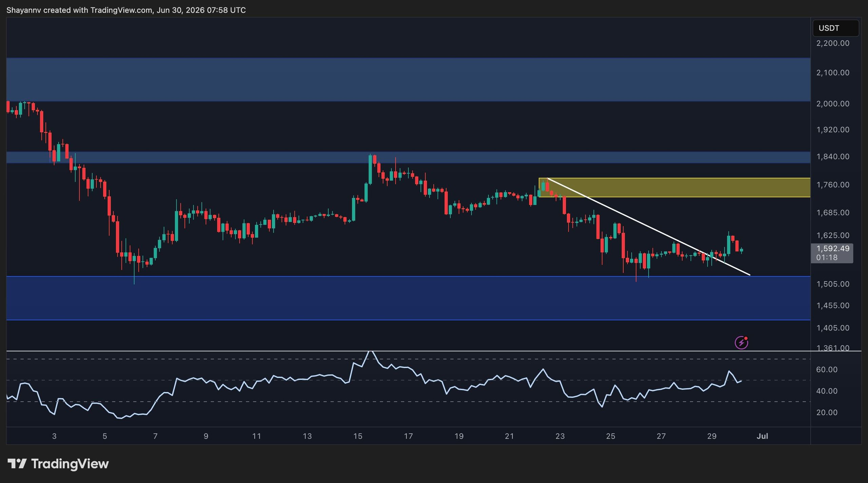Click the Jul date label on time axis
This screenshot has height=483, width=868.
[762, 436]
